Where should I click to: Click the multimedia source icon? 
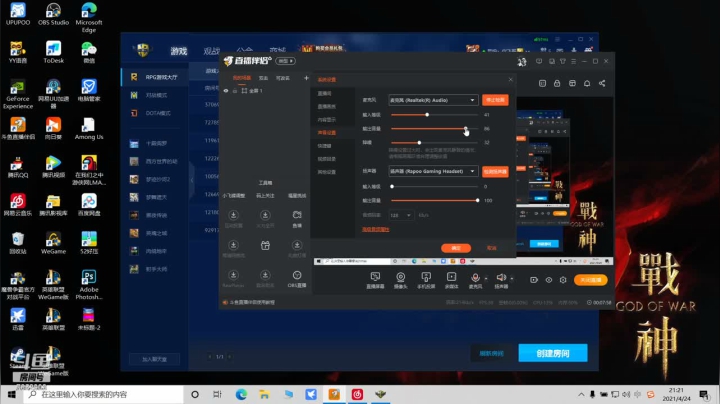451,277
